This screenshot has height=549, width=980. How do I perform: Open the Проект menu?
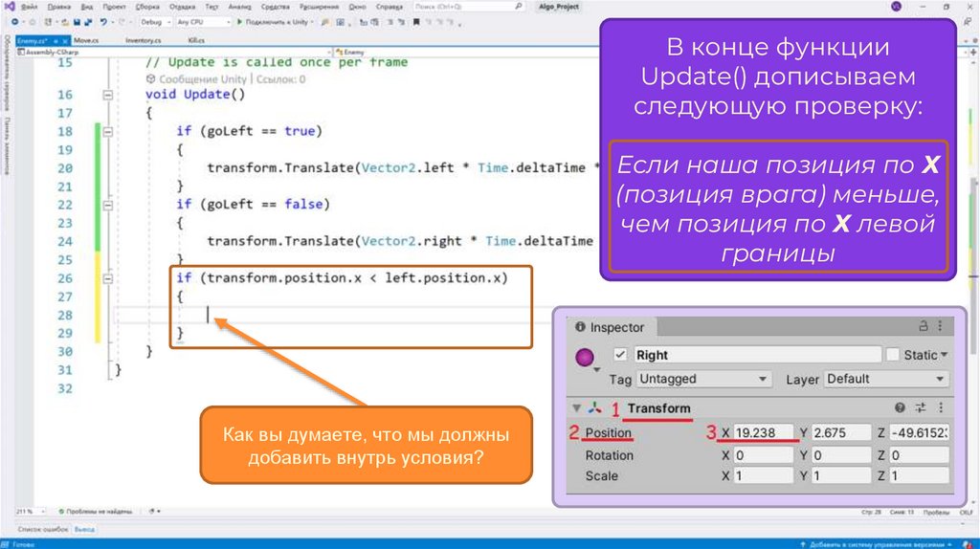[x=115, y=7]
